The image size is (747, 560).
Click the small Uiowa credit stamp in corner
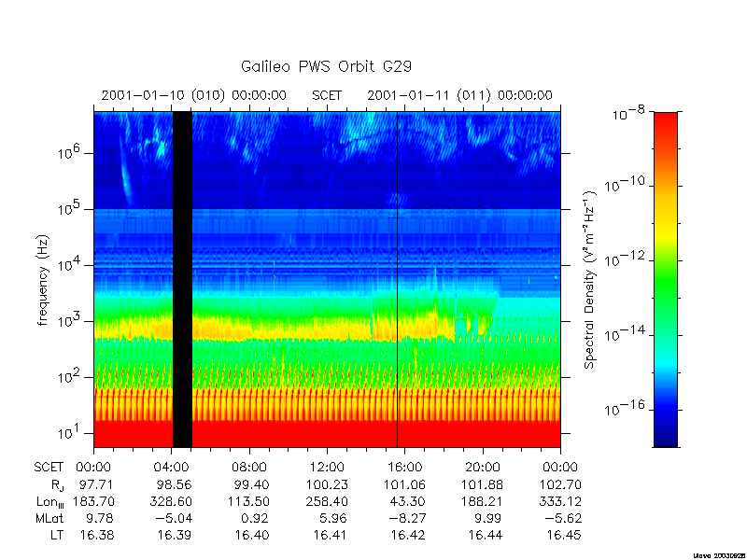[720, 555]
